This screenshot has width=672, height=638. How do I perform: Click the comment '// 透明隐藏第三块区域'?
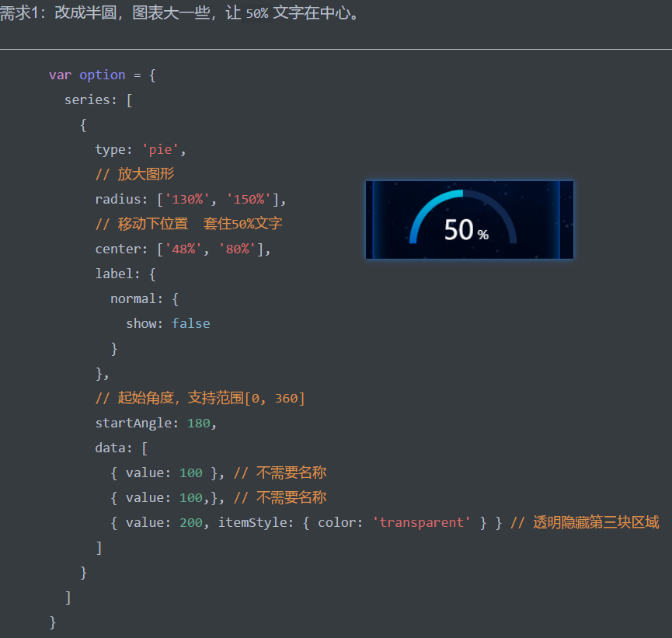click(x=585, y=523)
